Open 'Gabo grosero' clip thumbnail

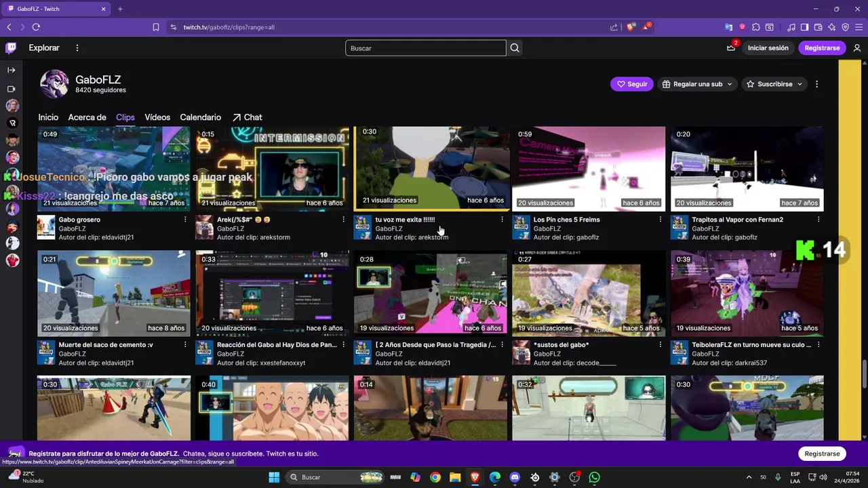pos(114,168)
